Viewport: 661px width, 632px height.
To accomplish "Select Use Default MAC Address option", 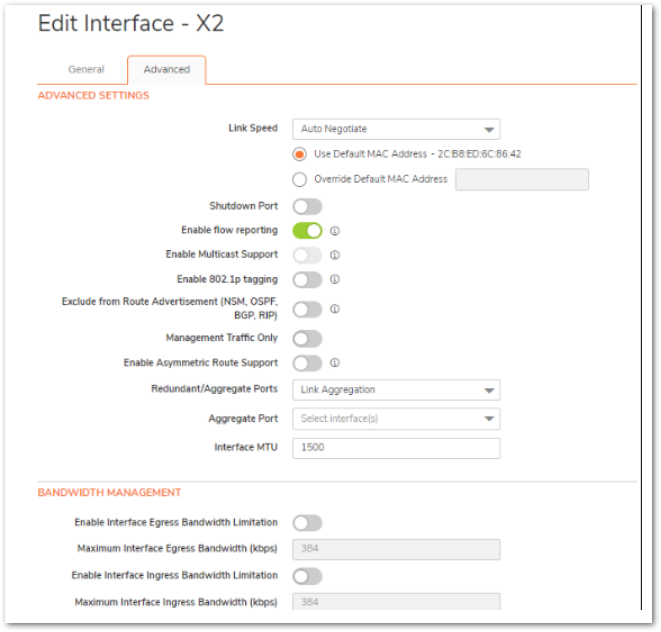I will [299, 154].
